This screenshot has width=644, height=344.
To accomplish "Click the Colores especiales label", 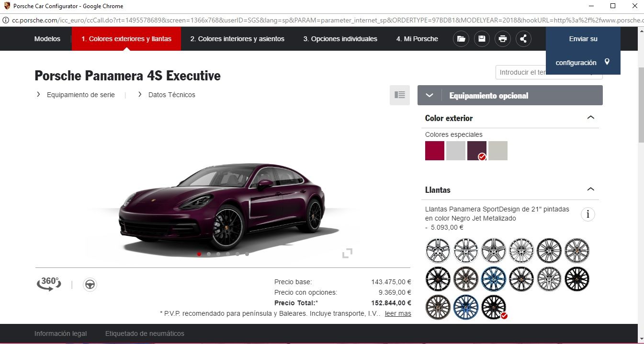I will point(454,134).
